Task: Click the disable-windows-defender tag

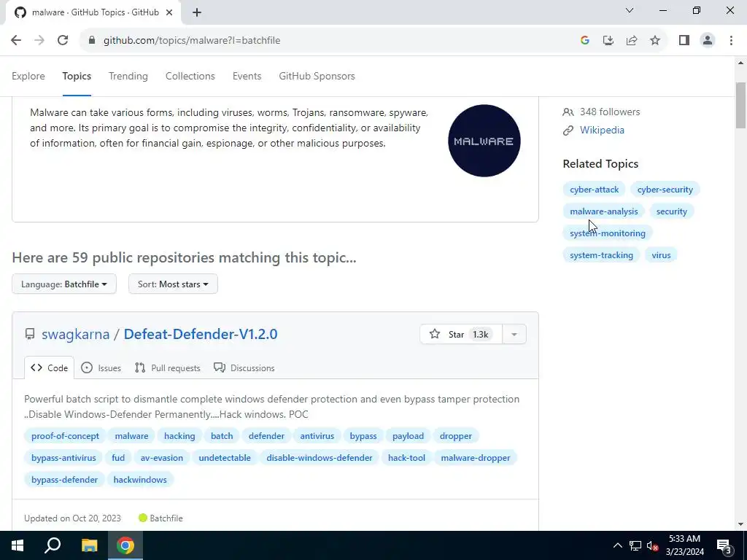Action: coord(320,458)
